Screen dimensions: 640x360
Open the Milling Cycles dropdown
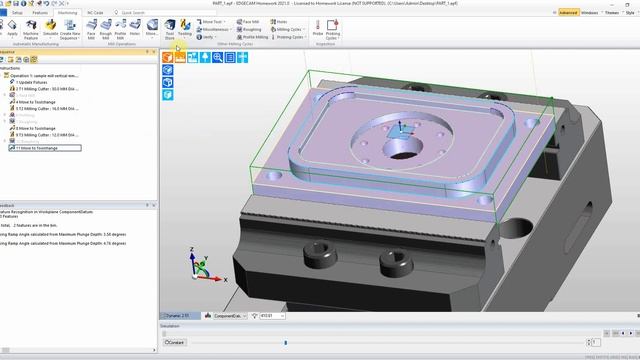[x=288, y=29]
